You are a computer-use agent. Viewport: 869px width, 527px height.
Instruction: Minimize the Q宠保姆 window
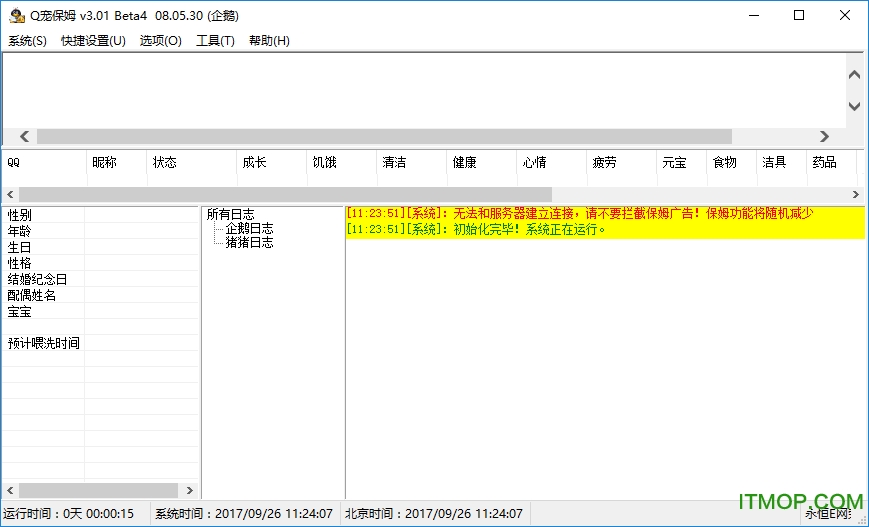click(753, 16)
